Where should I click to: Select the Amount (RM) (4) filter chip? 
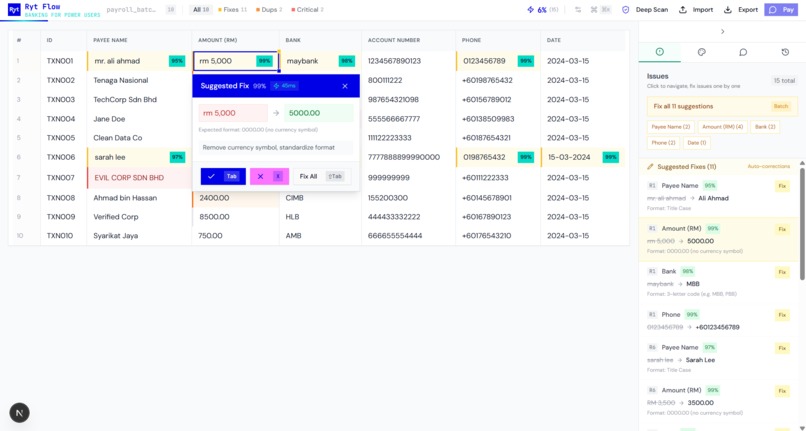tap(722, 127)
